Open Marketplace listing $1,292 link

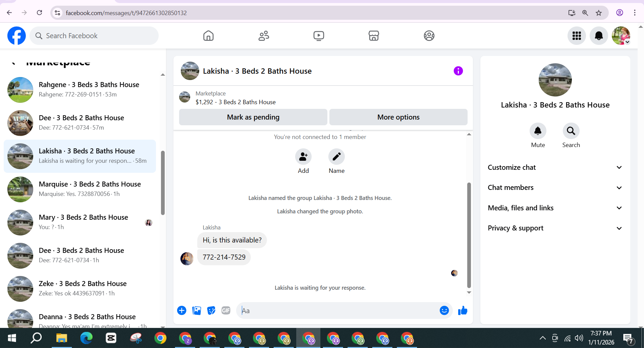[235, 102]
